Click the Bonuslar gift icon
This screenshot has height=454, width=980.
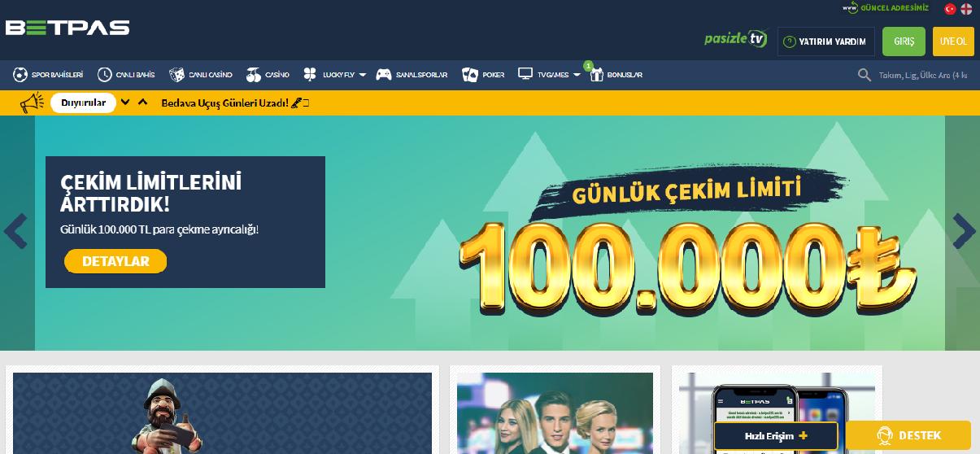coord(596,75)
